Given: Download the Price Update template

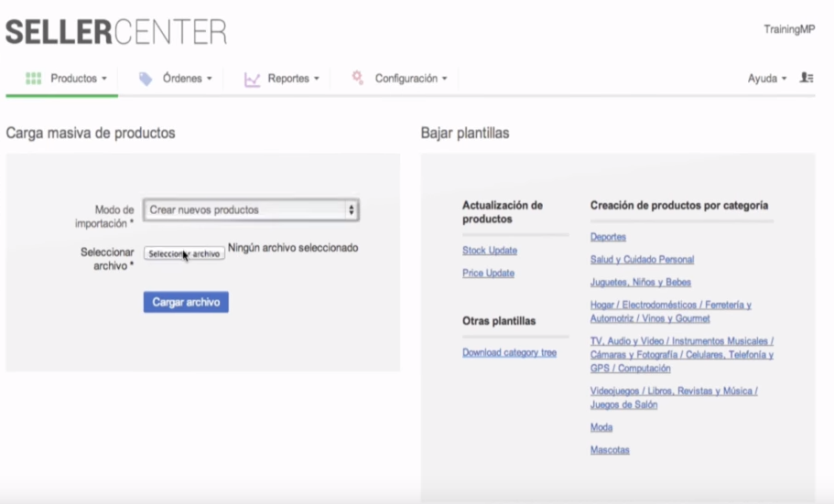Looking at the screenshot, I should [x=488, y=273].
